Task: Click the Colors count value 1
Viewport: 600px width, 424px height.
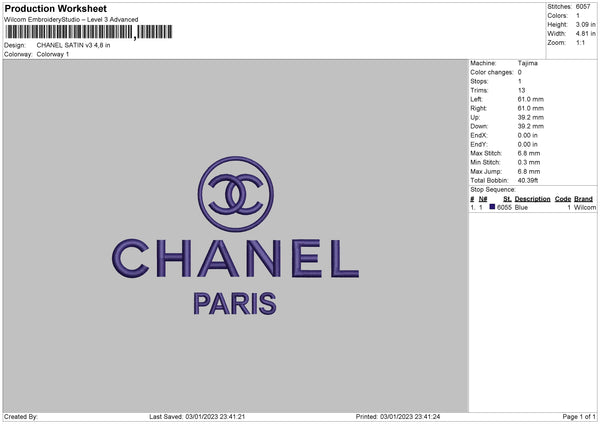Action: [x=578, y=16]
